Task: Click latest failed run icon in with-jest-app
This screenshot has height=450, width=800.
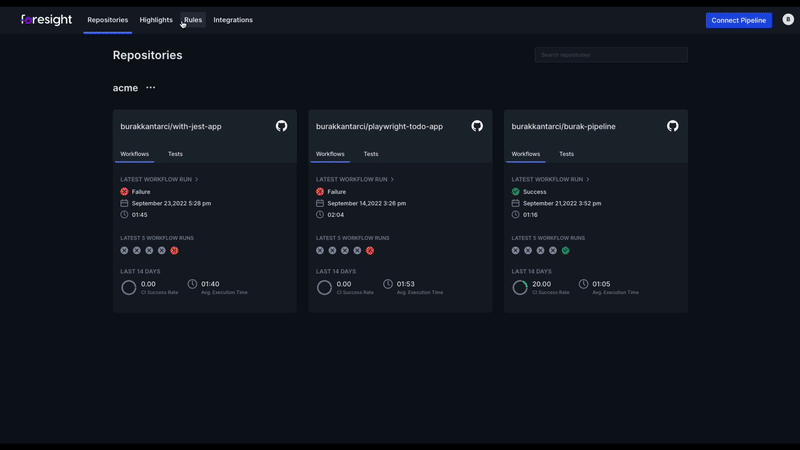Action: pyautogui.click(x=174, y=251)
